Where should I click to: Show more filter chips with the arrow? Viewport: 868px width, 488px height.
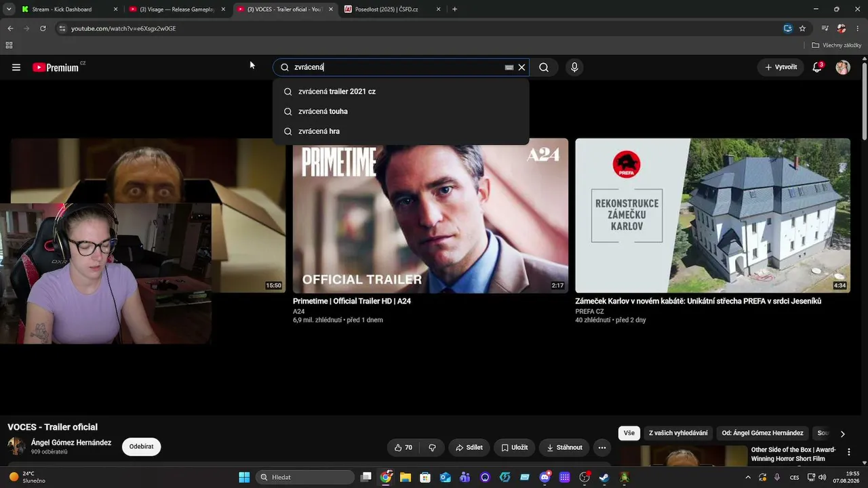pyautogui.click(x=842, y=434)
